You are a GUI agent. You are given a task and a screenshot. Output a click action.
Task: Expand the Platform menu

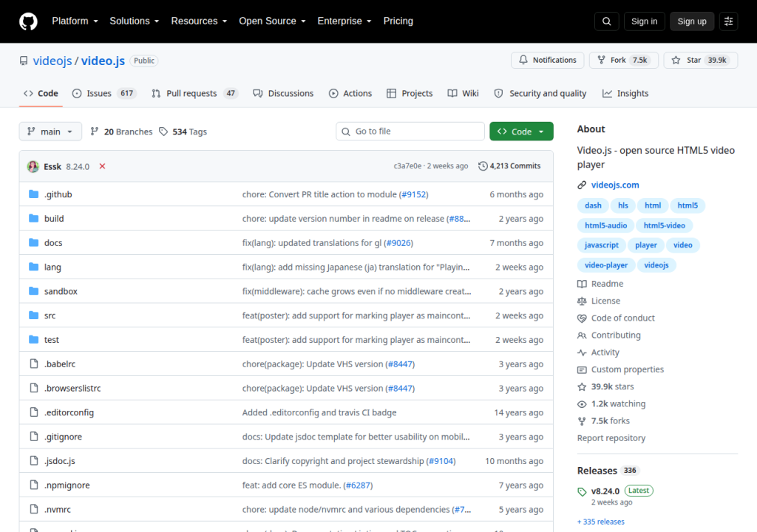[x=75, y=21]
